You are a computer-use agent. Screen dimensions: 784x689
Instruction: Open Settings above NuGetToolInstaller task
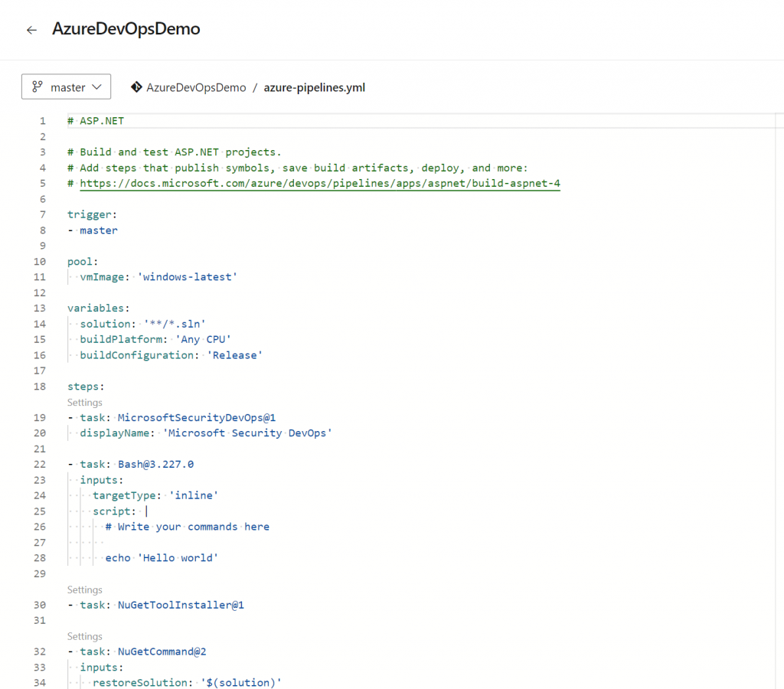[x=84, y=590]
